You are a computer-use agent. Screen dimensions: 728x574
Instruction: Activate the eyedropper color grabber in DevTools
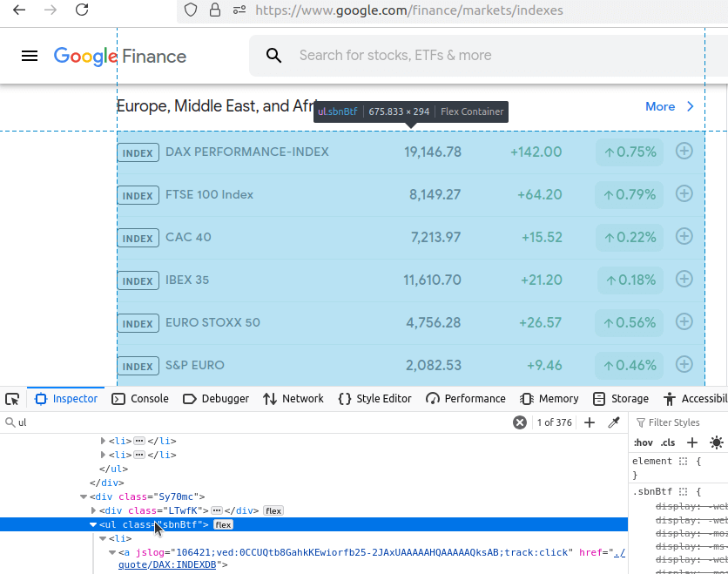614,422
